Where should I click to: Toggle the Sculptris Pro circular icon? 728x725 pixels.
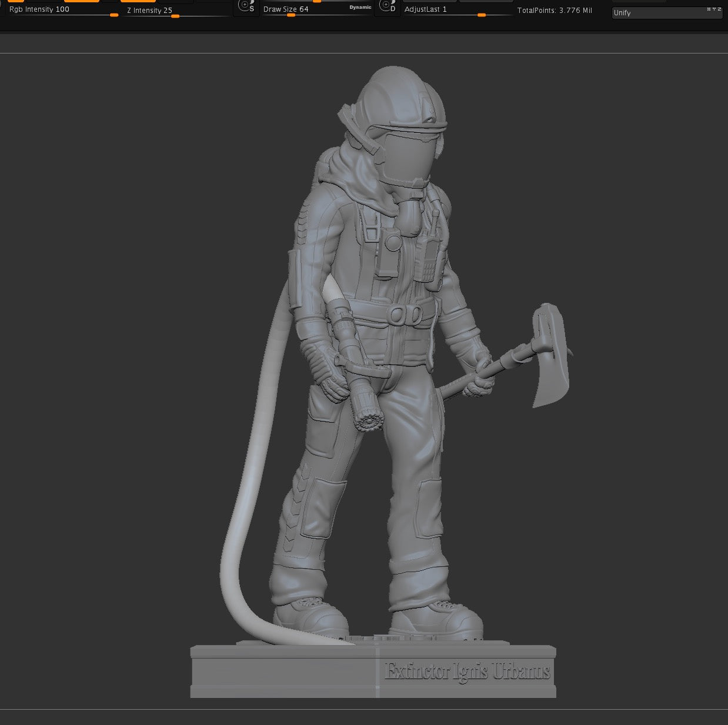(x=246, y=6)
